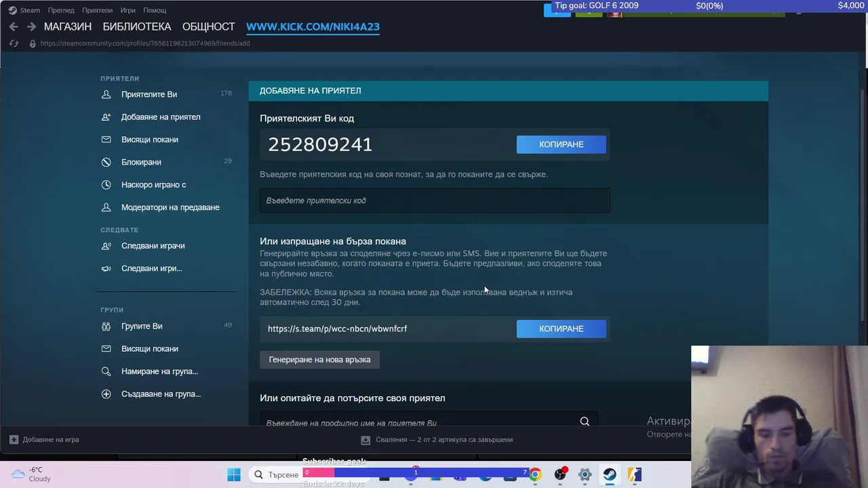The height and width of the screenshot is (488, 868).
Task: Click the Търсене taskbar search box
Action: (x=277, y=474)
